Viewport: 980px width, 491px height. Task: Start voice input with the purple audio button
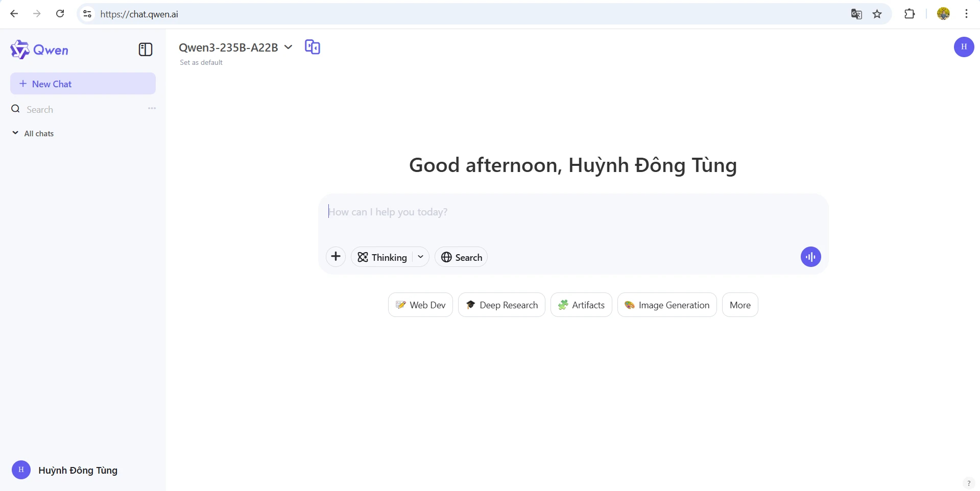pyautogui.click(x=810, y=257)
